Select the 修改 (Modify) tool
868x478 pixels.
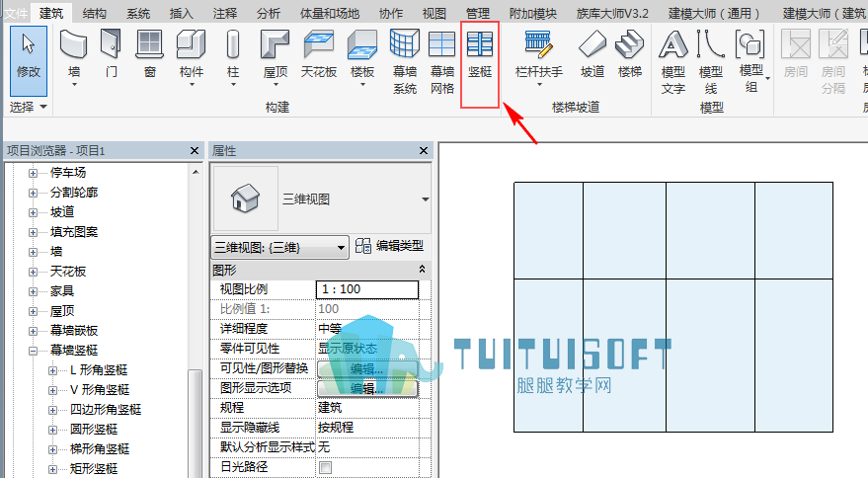coord(29,60)
